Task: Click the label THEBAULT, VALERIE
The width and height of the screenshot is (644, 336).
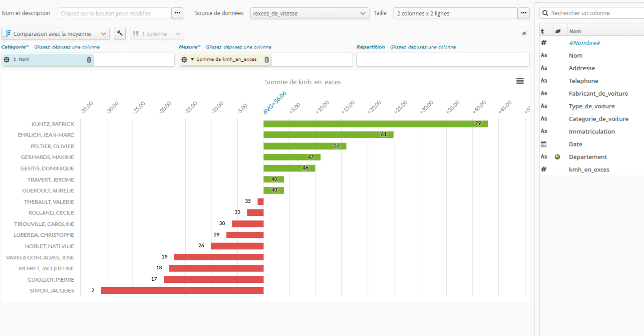Action: (x=49, y=202)
